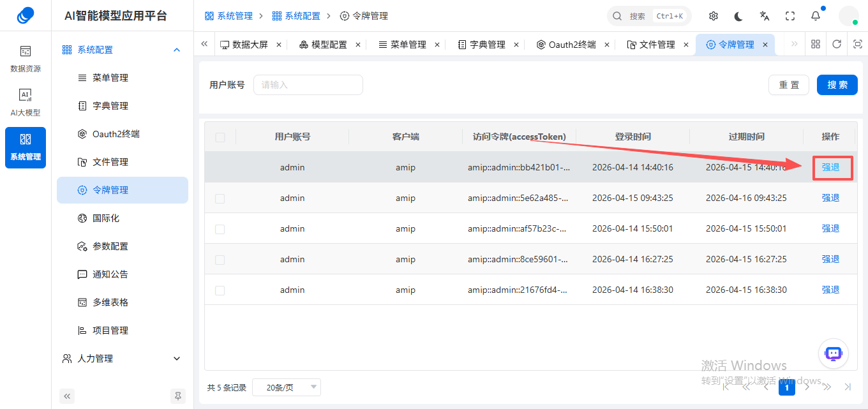
Task: Force logout token amip::admin::bb421b01
Action: coord(830,167)
